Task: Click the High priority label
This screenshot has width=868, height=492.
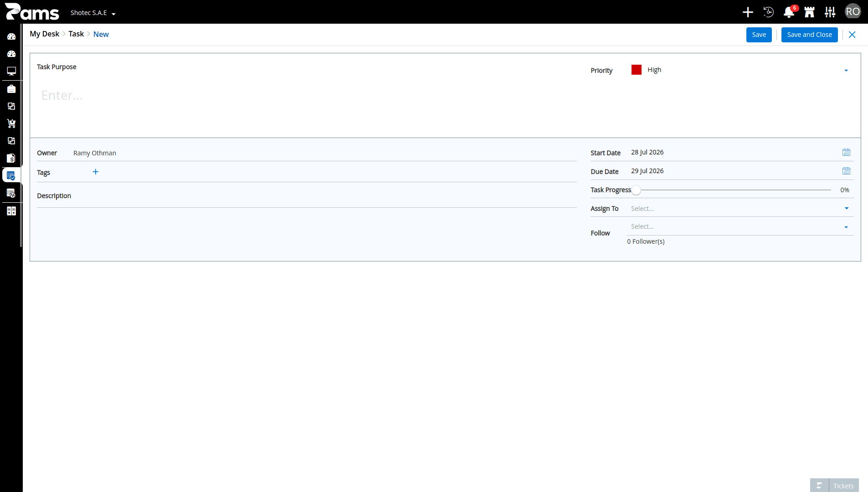Action: (x=654, y=70)
